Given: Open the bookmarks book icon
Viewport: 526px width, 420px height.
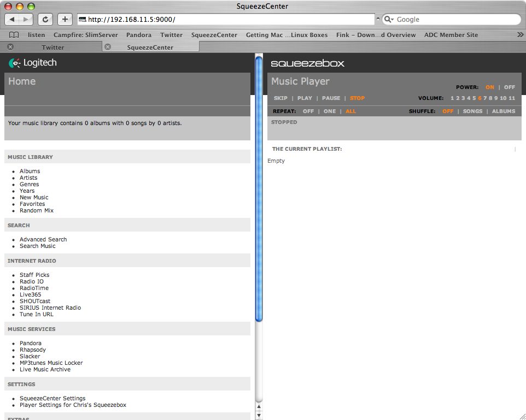Looking at the screenshot, I should [14, 35].
